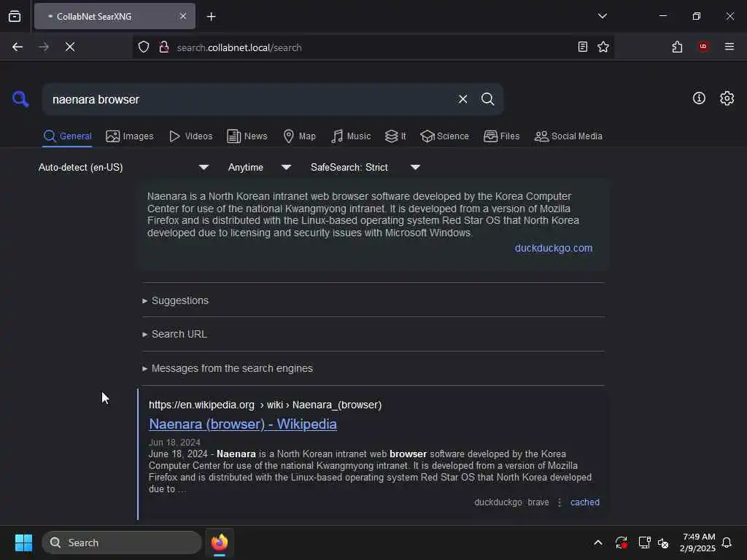The height and width of the screenshot is (560, 747).
Task: Open Firefox application hamburger menu
Action: [729, 47]
